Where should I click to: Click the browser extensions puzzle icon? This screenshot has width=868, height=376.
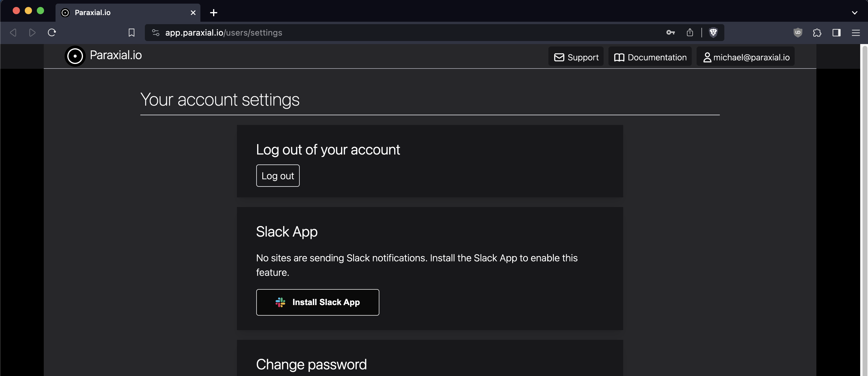pos(817,32)
